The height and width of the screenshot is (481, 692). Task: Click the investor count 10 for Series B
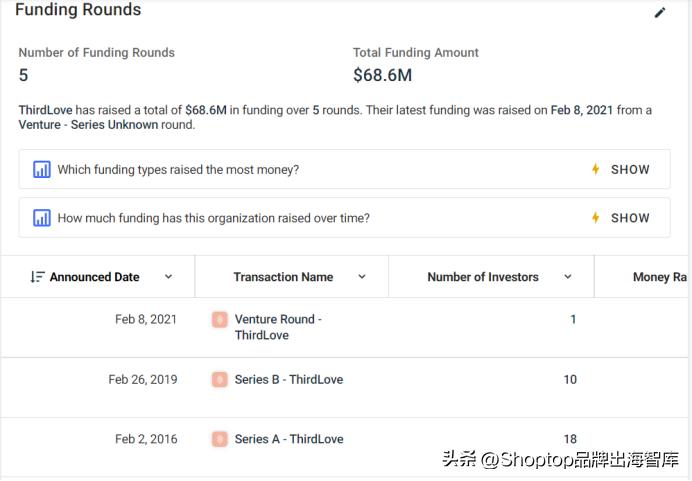pos(570,380)
